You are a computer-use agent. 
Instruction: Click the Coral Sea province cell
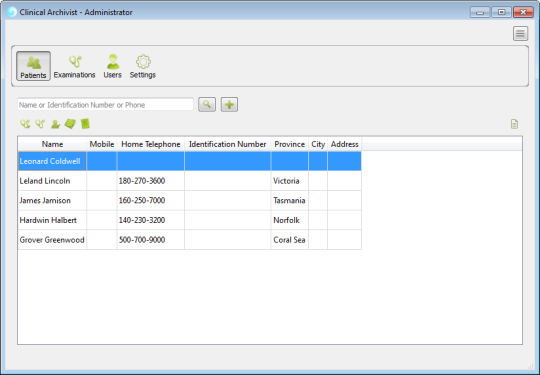[289, 240]
